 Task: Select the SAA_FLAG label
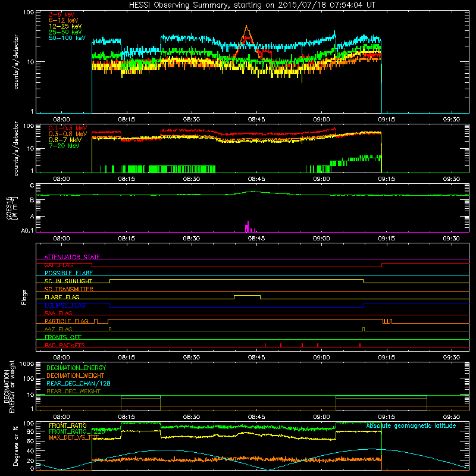tap(58, 313)
